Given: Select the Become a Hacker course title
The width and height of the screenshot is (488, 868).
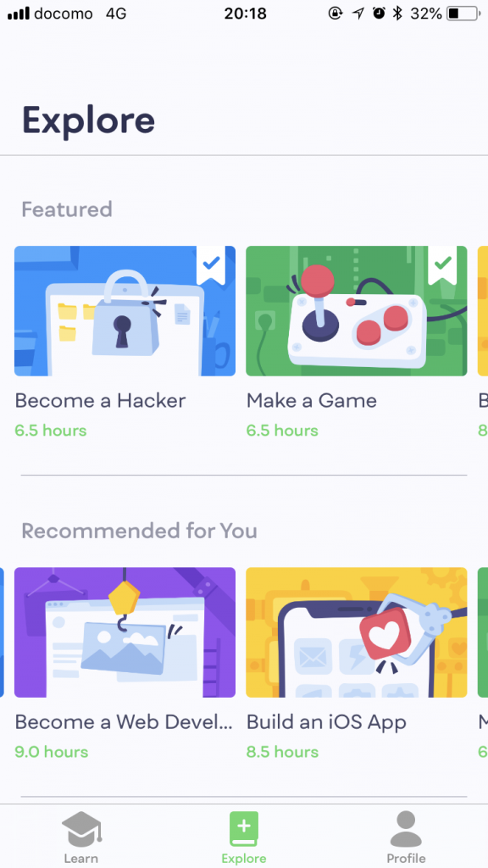Looking at the screenshot, I should pyautogui.click(x=100, y=400).
